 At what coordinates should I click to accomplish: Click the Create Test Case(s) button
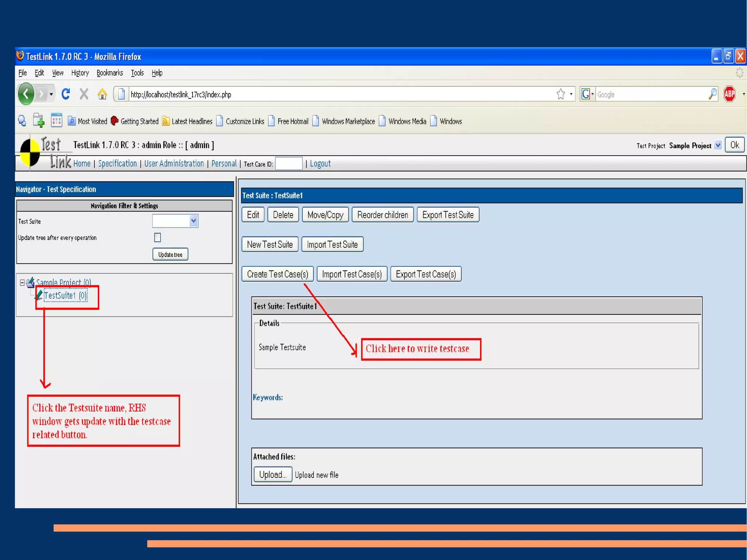278,274
